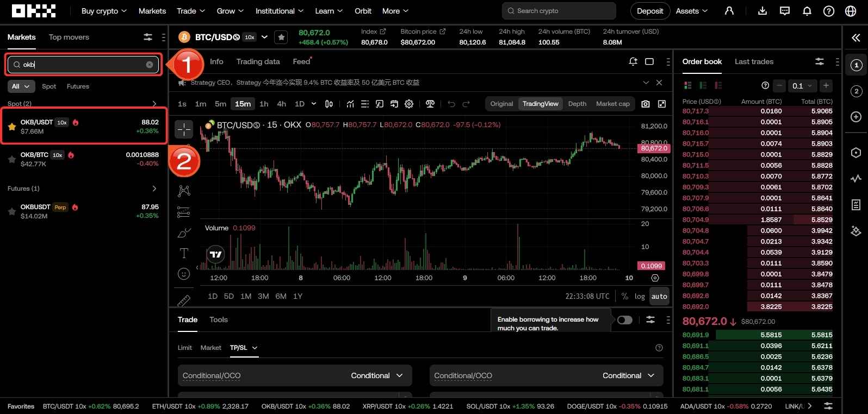Open chart indicators menu
Viewport: 868px width, 414px height.
350,104
